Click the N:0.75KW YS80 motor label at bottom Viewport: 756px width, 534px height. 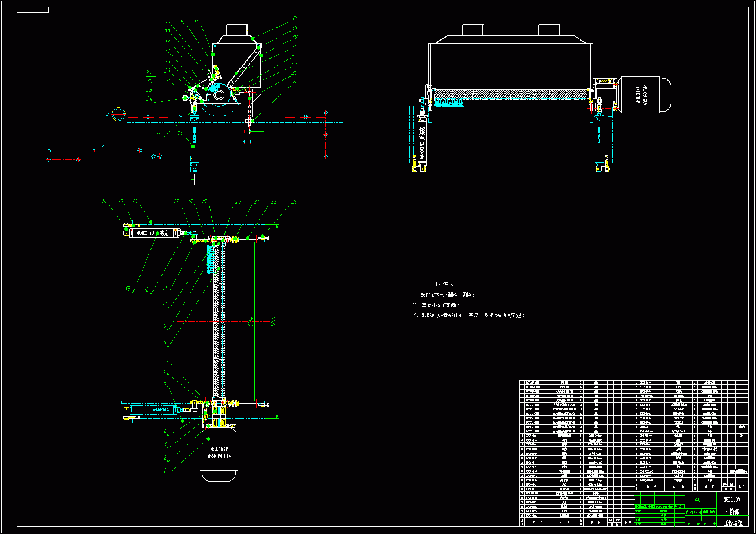click(219, 453)
